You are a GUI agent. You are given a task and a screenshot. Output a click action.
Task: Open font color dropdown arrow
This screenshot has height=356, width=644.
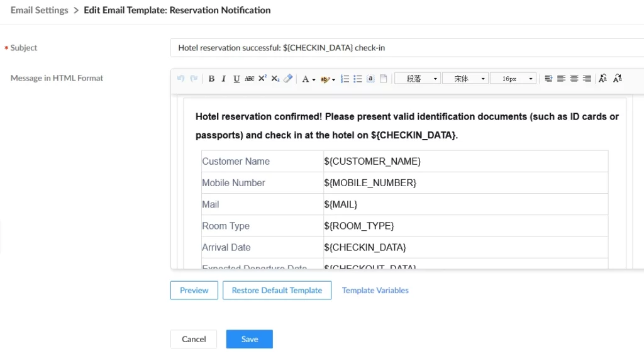pyautogui.click(x=314, y=79)
